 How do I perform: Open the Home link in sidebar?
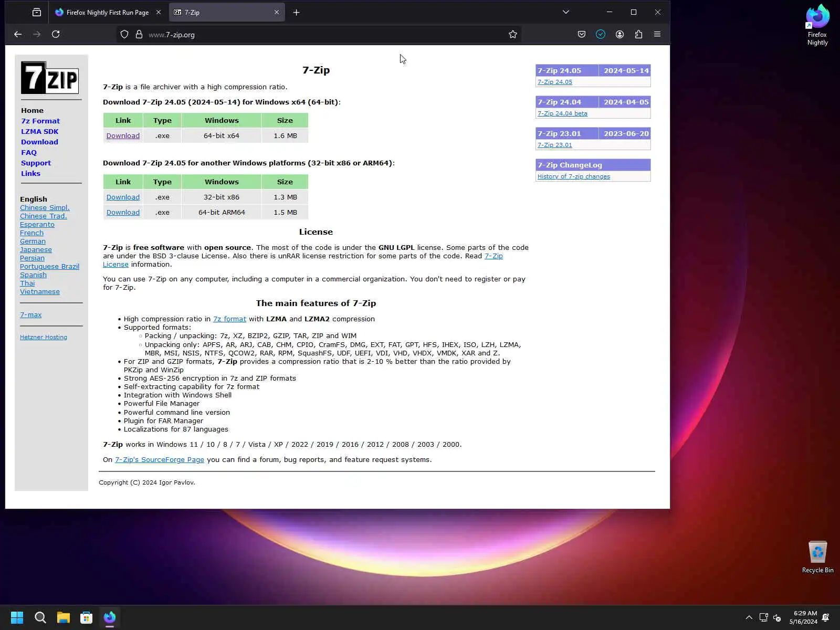pos(32,110)
